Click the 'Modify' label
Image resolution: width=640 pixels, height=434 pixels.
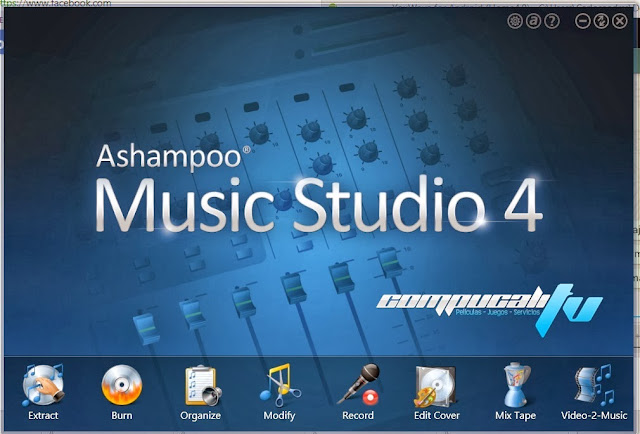click(x=279, y=416)
